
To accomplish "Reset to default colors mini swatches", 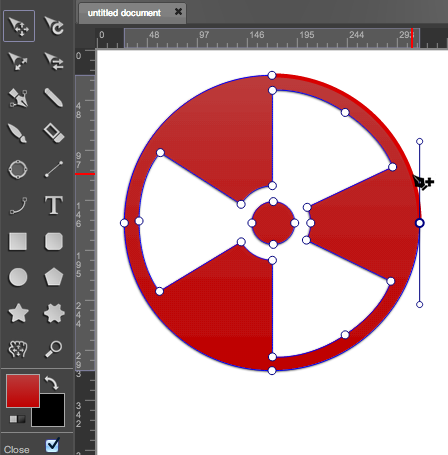I will (17, 419).
